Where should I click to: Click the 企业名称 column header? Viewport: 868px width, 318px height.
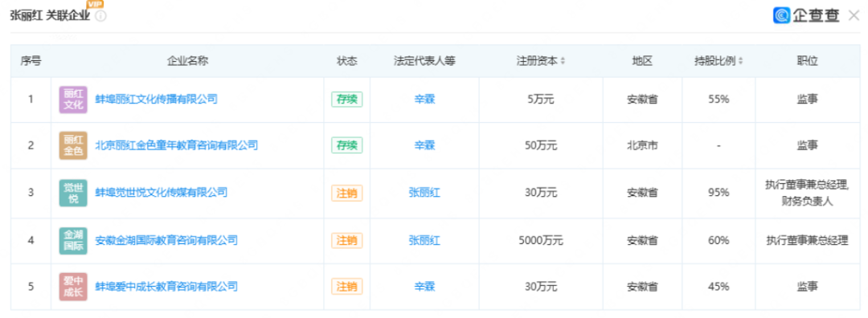187,61
